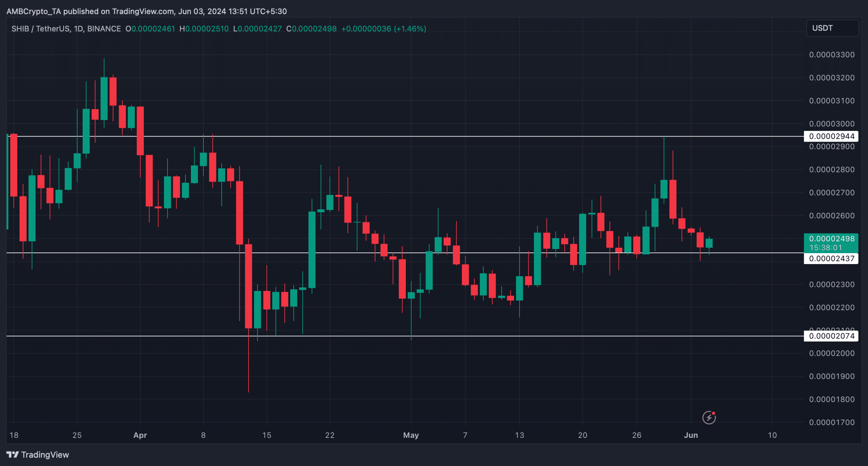Viewport: 868px width, 466px height.
Task: Click the 0.00002200 price axis label
Action: (832, 307)
